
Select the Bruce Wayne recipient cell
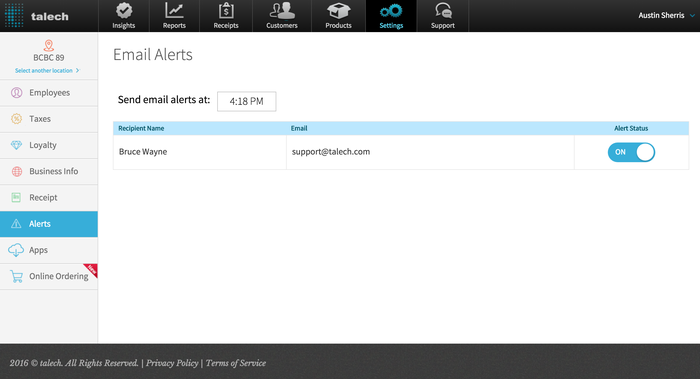[200, 152]
